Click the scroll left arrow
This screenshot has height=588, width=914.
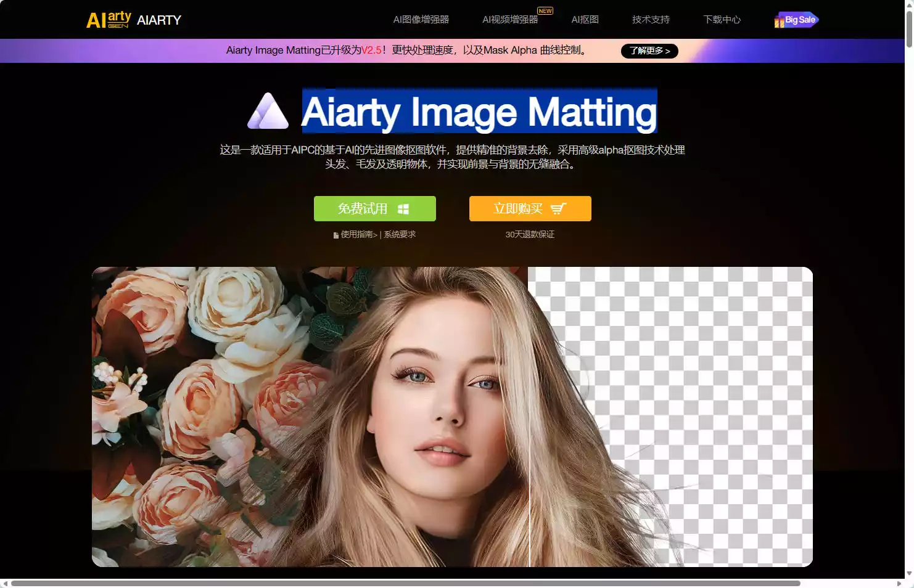point(5,583)
